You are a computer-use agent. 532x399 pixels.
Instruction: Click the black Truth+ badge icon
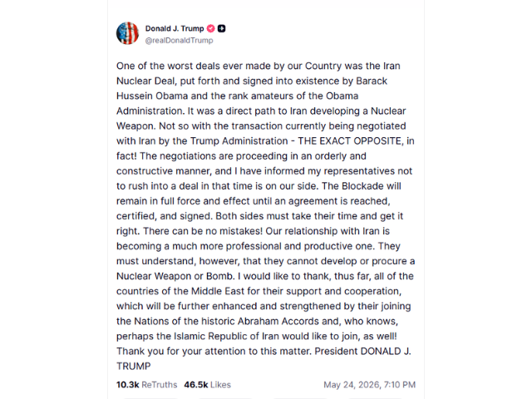[x=222, y=28]
